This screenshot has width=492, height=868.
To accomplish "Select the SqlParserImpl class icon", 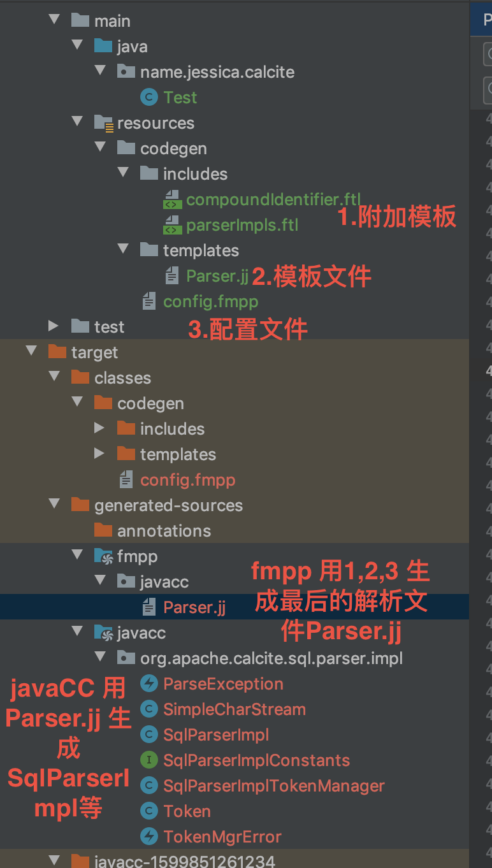I will point(148,734).
